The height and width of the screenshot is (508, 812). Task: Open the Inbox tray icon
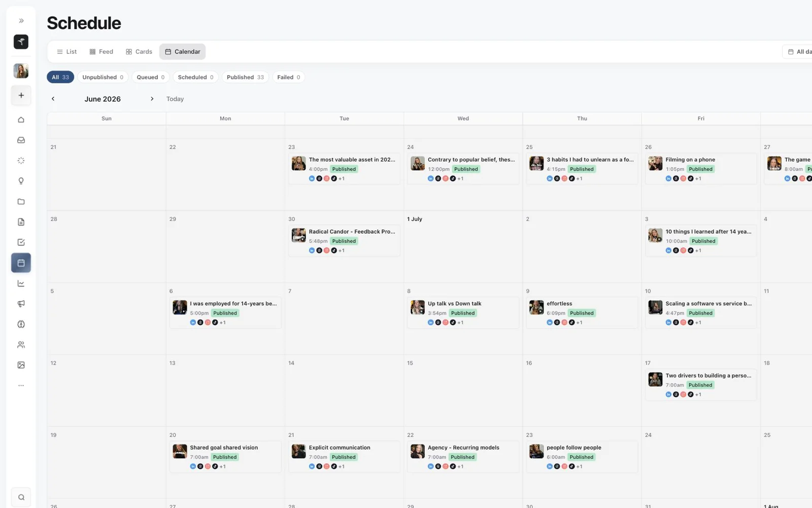pyautogui.click(x=21, y=140)
